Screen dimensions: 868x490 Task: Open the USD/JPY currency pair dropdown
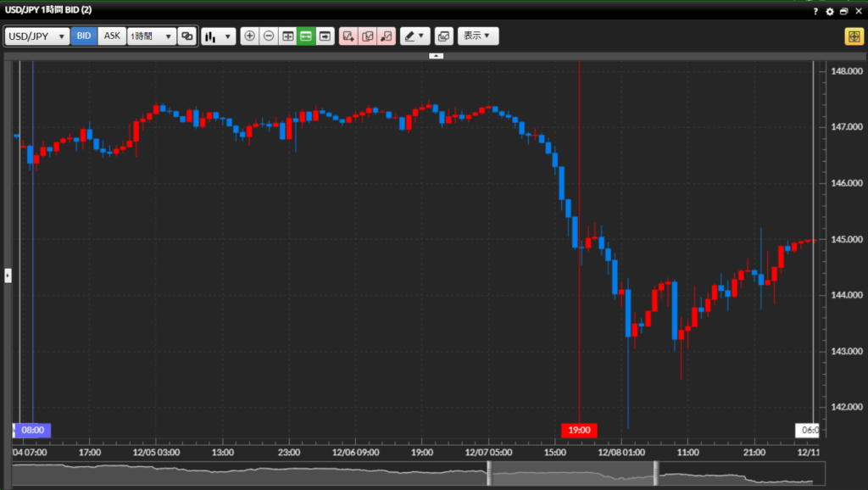tap(37, 36)
